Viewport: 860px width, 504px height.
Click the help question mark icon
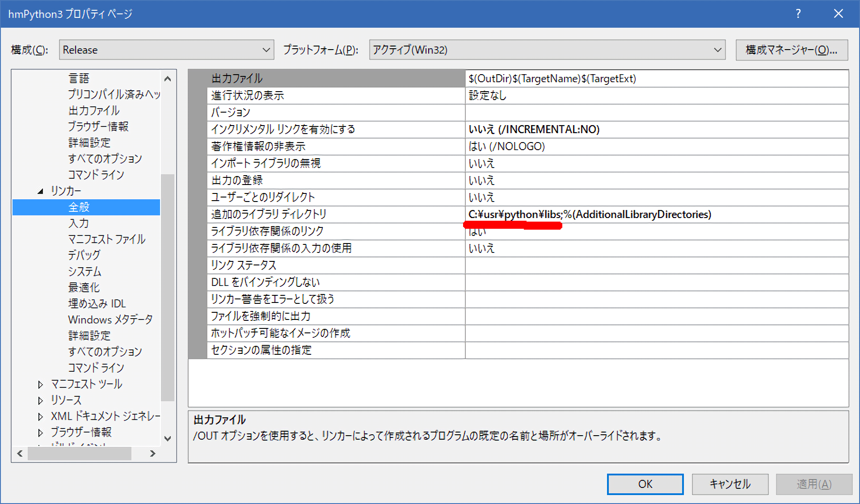click(x=798, y=14)
